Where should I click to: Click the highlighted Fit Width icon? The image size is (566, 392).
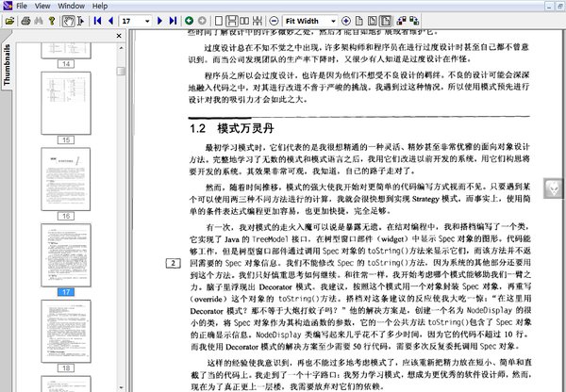tap(386, 21)
